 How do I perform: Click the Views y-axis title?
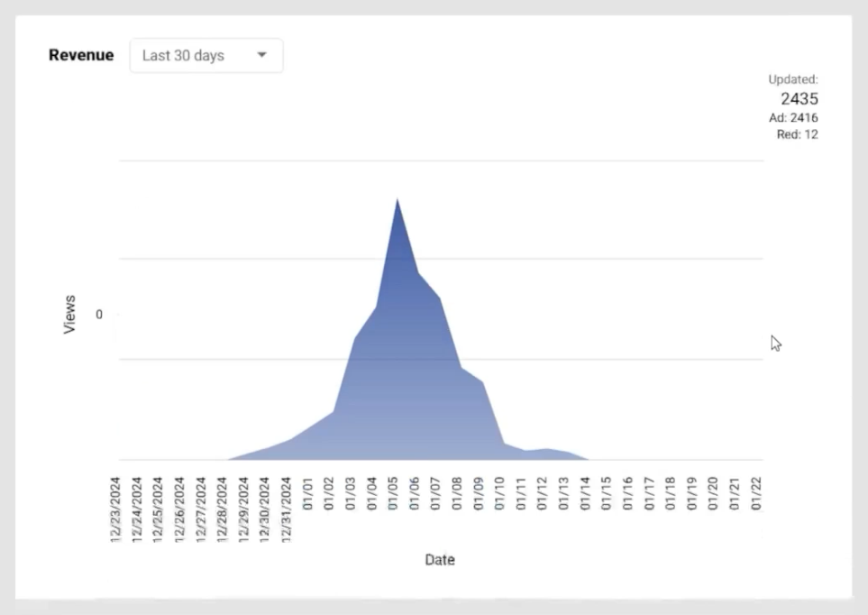point(70,314)
